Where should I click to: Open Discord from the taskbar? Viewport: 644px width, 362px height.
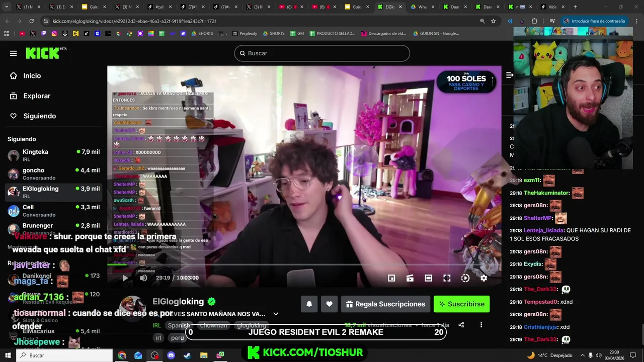click(171, 355)
